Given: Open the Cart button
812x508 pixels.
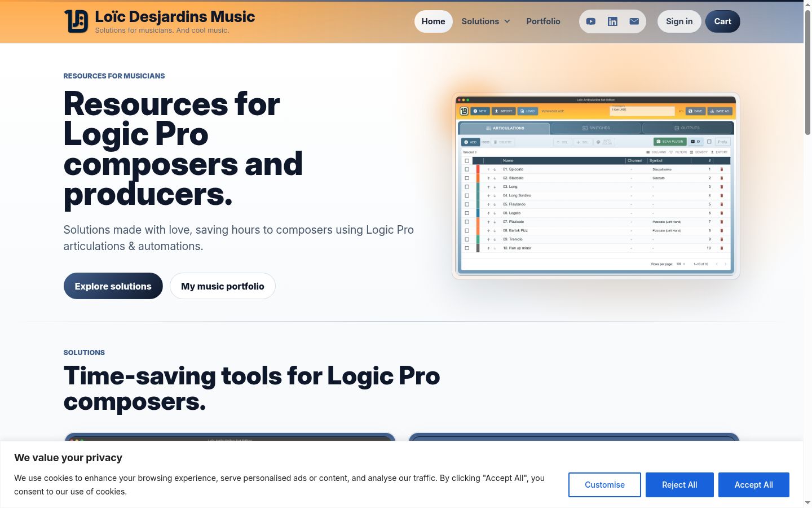Looking at the screenshot, I should tap(723, 21).
